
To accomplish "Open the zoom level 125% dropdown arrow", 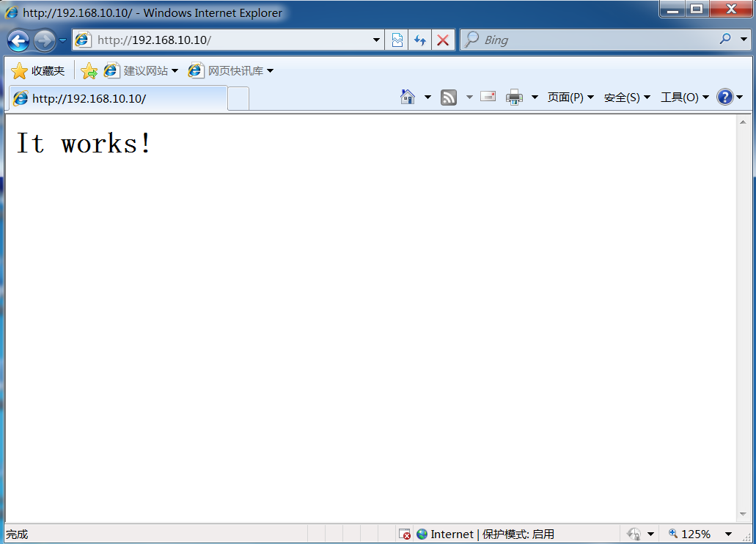I will [x=728, y=534].
